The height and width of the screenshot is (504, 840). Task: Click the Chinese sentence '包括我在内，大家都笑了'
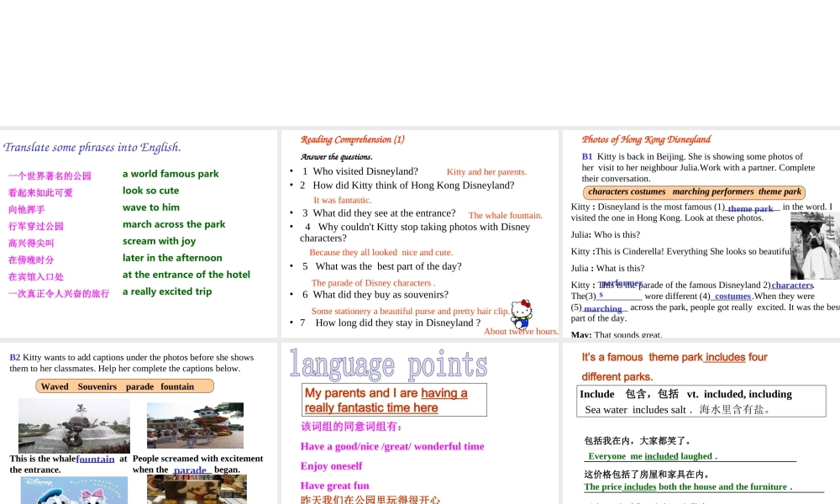637,441
